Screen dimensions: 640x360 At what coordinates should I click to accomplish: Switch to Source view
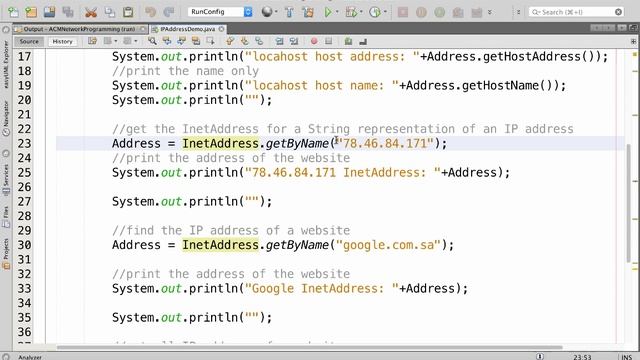tap(29, 41)
